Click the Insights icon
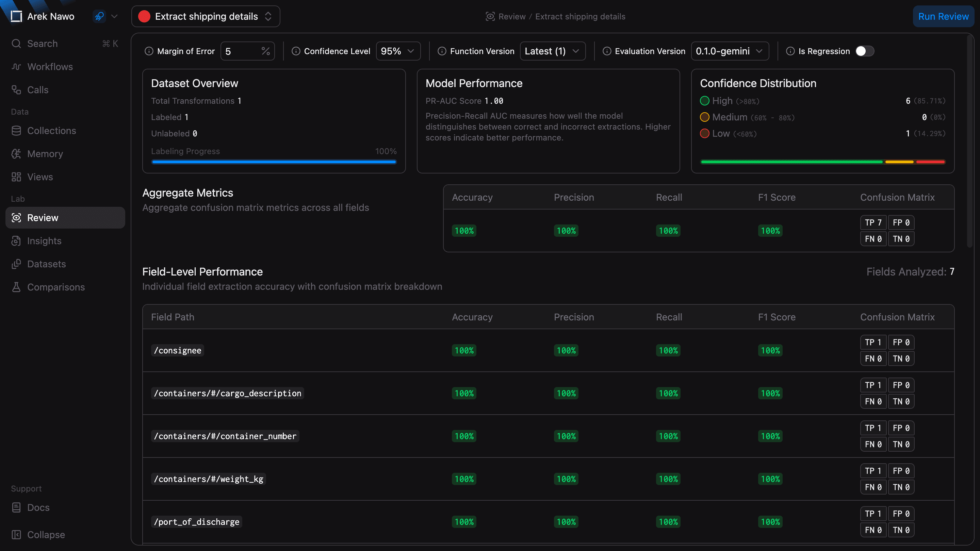This screenshot has width=980, height=551. [x=16, y=241]
